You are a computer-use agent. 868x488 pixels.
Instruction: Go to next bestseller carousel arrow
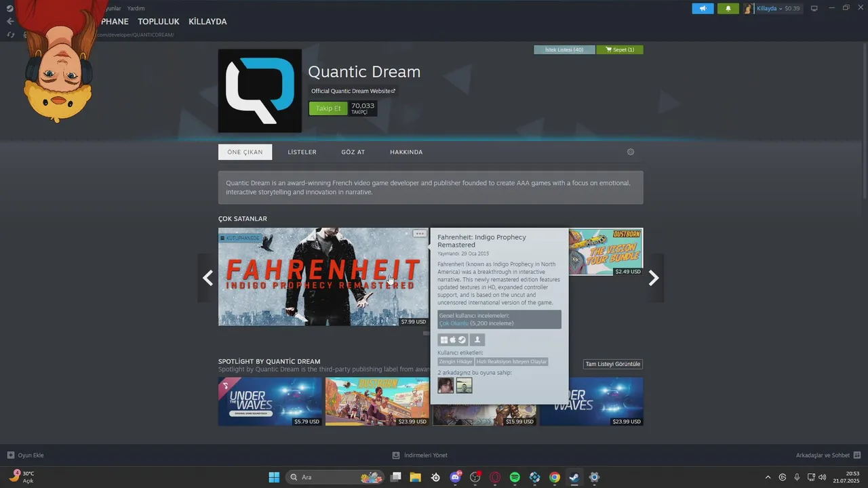point(654,278)
